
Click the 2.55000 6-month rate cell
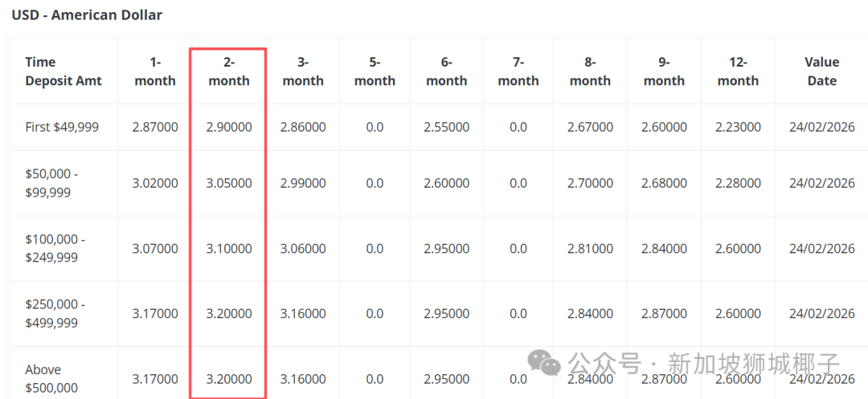click(x=446, y=127)
